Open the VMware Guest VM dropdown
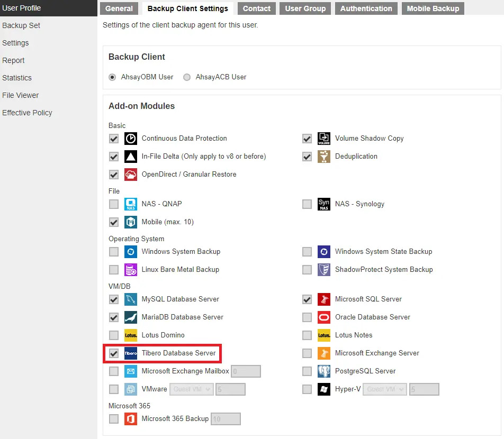The height and width of the screenshot is (439, 504). 191,389
